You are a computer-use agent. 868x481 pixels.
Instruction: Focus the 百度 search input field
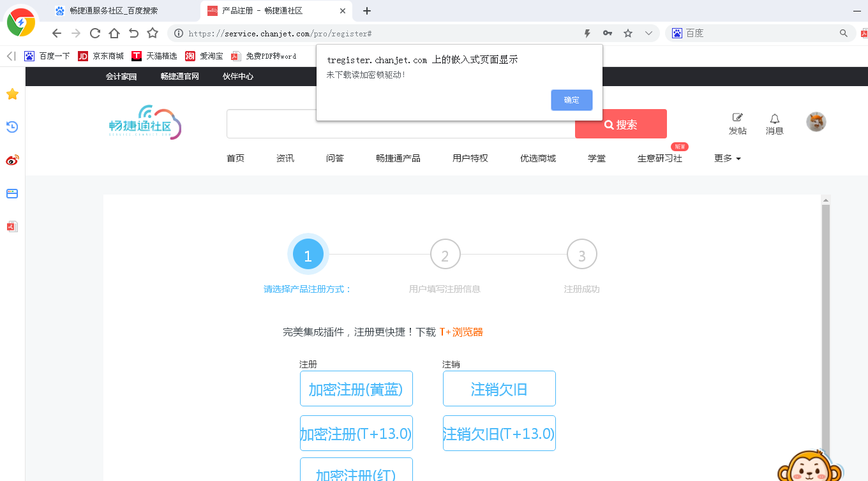click(759, 33)
